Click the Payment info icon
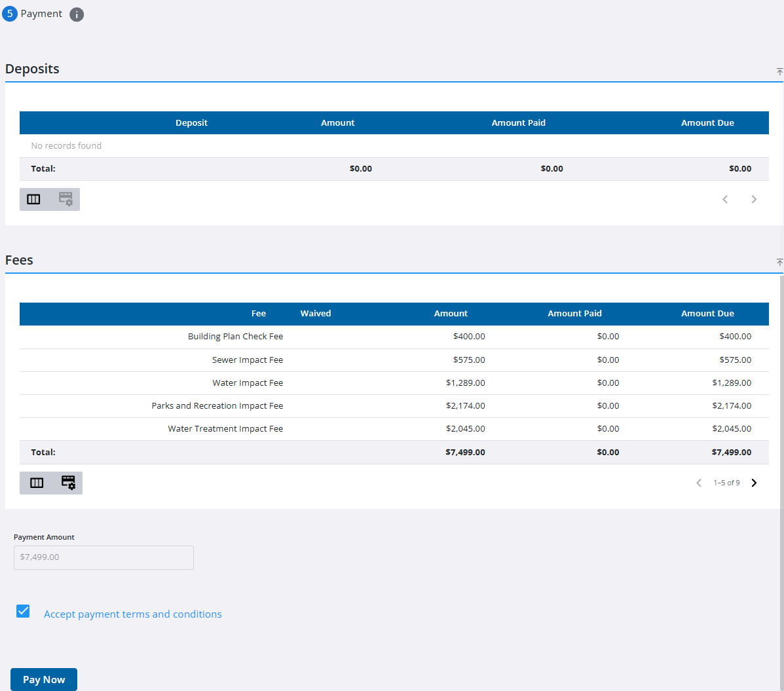The image size is (784, 691). click(77, 14)
